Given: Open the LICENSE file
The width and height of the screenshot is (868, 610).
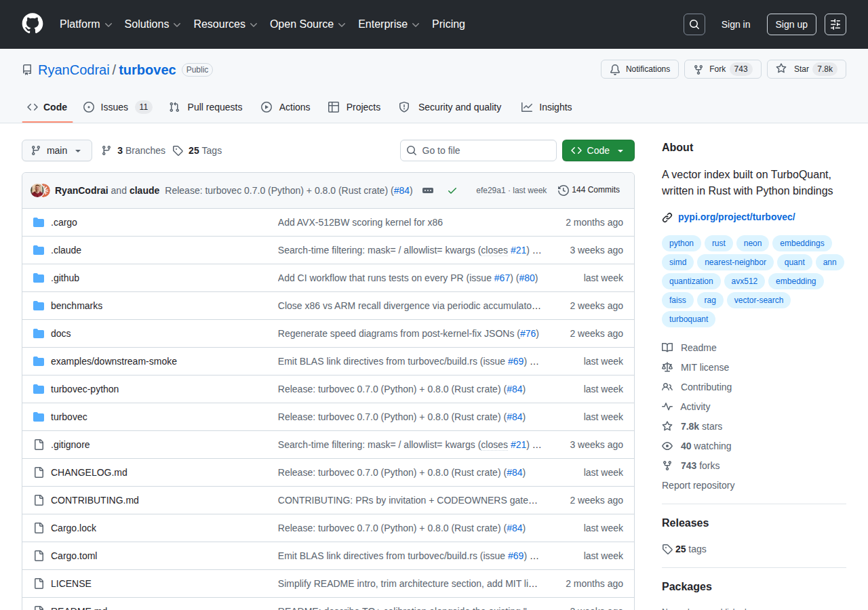Looking at the screenshot, I should tap(71, 584).
